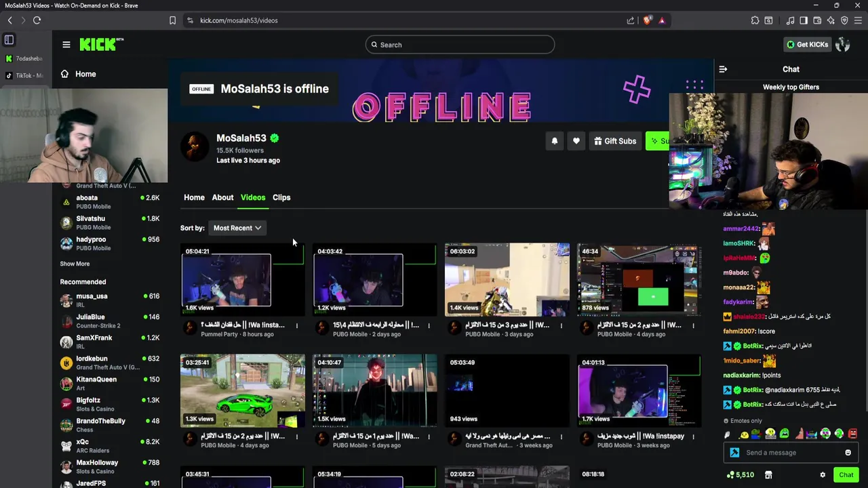The width and height of the screenshot is (868, 488).
Task: Click the Gift Subs button
Action: tap(615, 141)
